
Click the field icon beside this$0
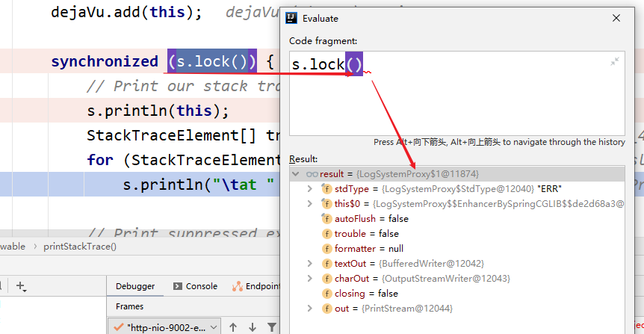(326, 204)
